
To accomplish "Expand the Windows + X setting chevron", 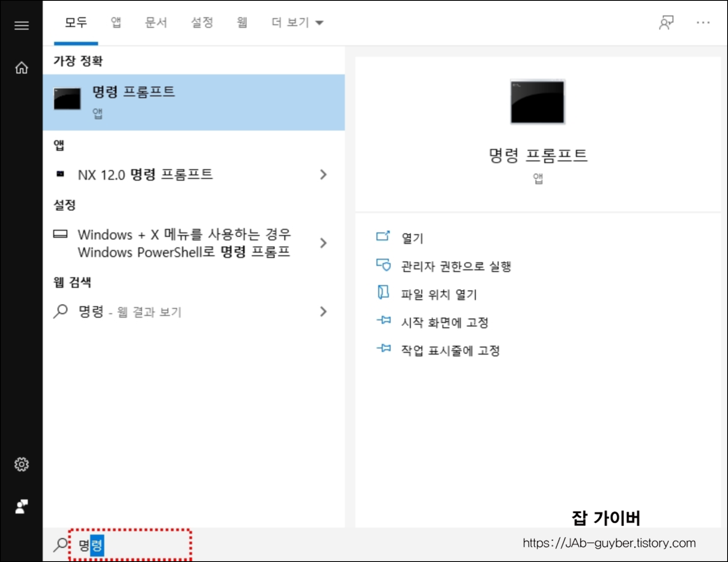I will [x=323, y=243].
